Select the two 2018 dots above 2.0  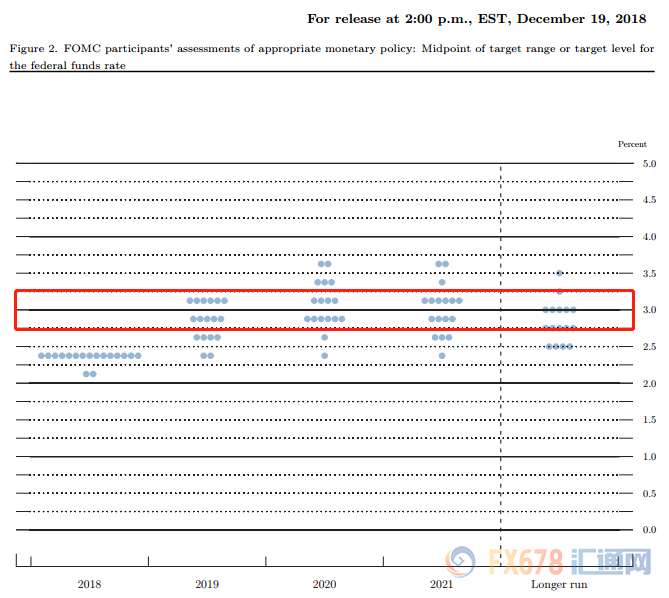[x=90, y=374]
